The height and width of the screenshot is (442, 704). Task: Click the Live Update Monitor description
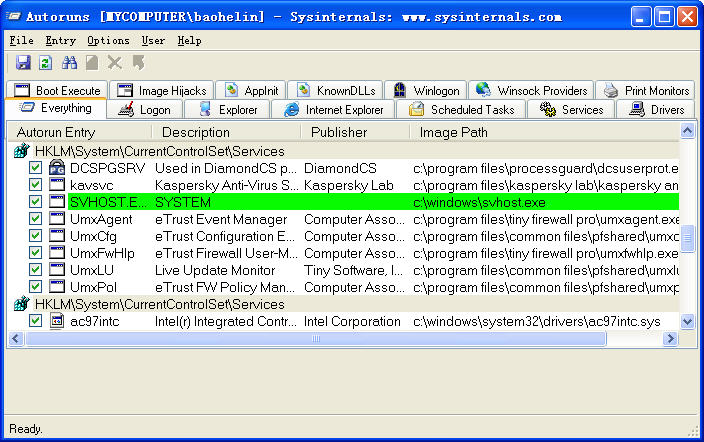coord(215,270)
